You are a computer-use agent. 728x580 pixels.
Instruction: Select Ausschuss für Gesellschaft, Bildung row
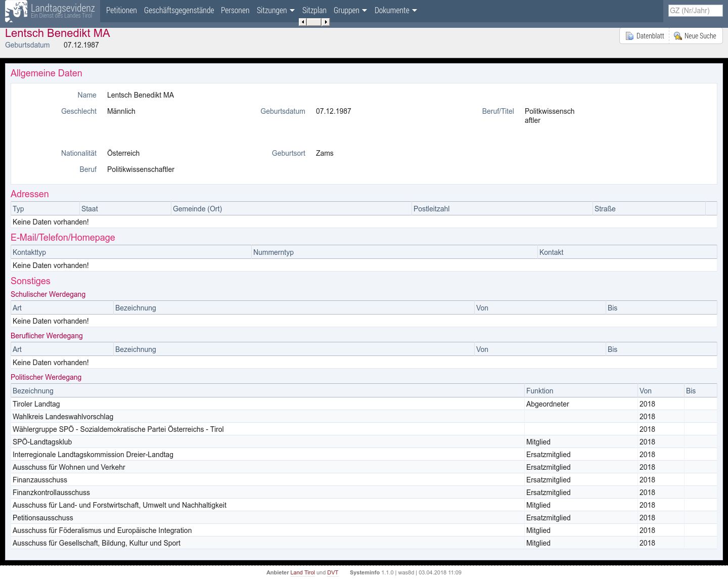click(x=364, y=543)
